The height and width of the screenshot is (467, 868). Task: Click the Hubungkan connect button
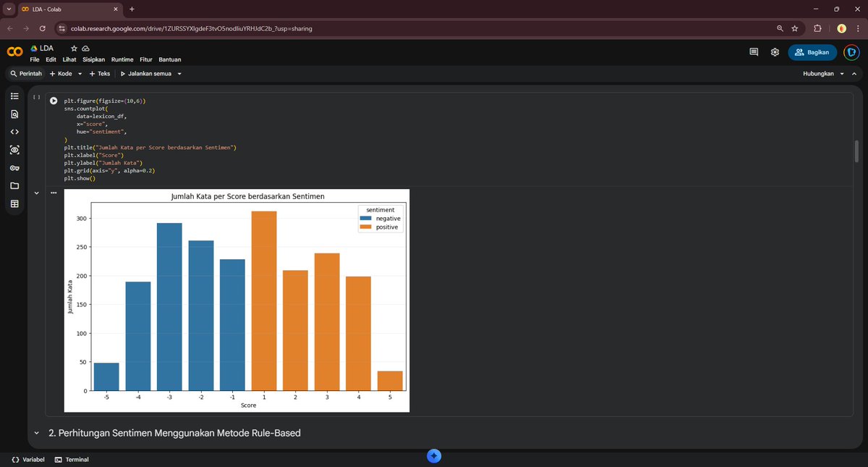click(x=818, y=74)
